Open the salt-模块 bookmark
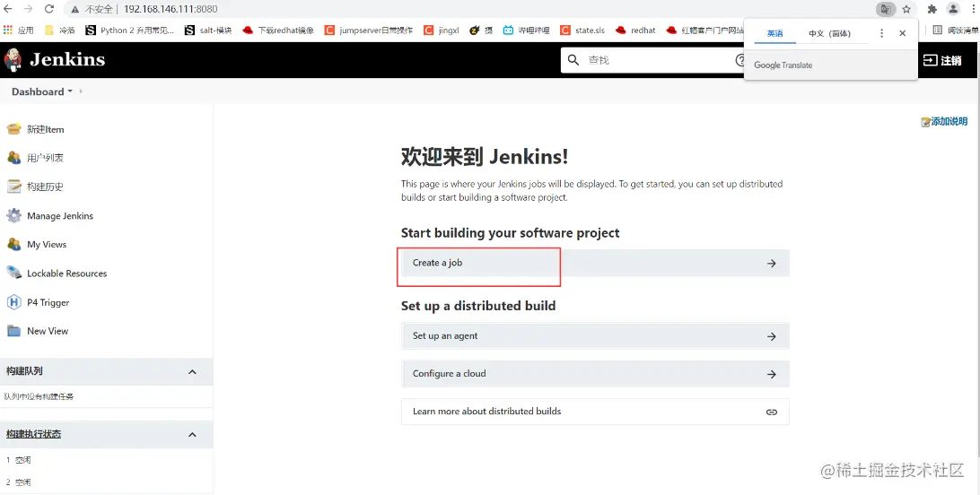Image resolution: width=980 pixels, height=495 pixels. click(208, 30)
